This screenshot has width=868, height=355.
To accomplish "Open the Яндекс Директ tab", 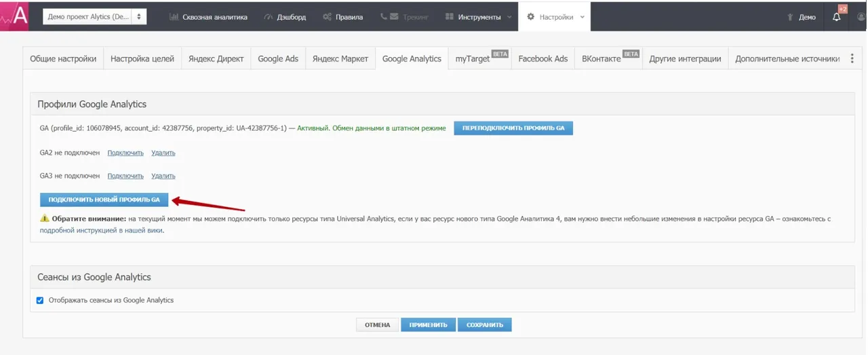I will pyautogui.click(x=216, y=59).
